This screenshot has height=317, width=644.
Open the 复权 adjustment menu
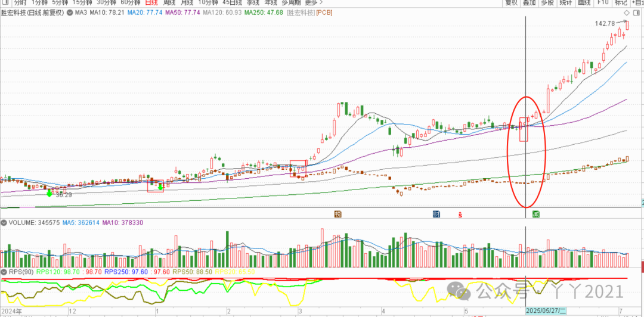pos(512,2)
